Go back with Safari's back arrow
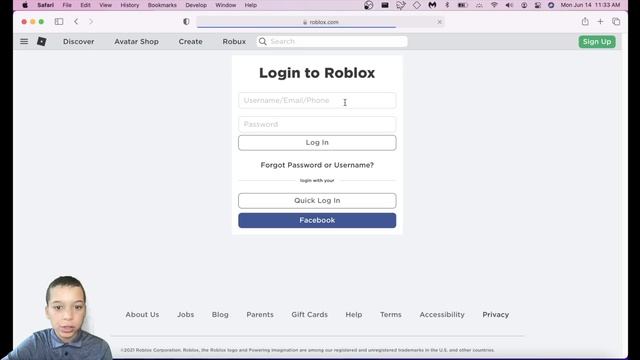The width and height of the screenshot is (640, 360). (x=76, y=22)
